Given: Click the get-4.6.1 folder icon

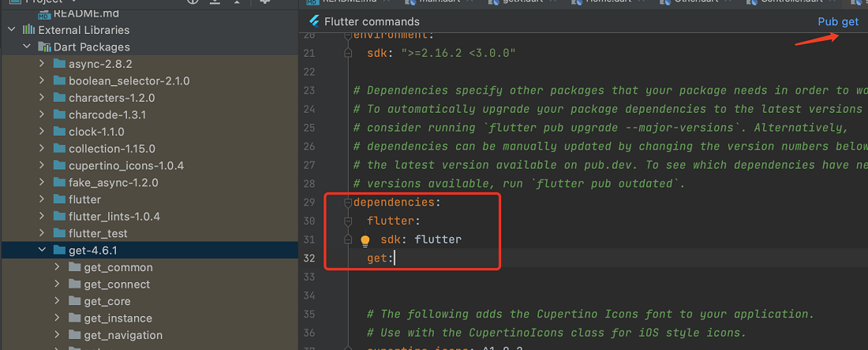Looking at the screenshot, I should click(59, 250).
